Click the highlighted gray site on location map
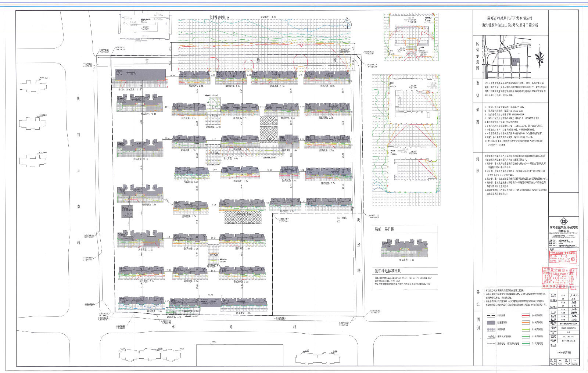Image resolution: width=588 pixels, height=373 pixels. [515, 61]
